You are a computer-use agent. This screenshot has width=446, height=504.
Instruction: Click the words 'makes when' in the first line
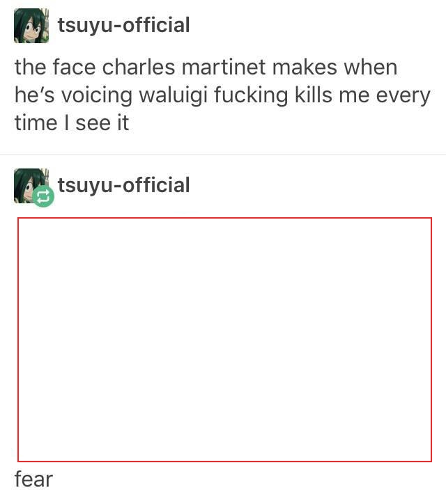[x=334, y=68]
